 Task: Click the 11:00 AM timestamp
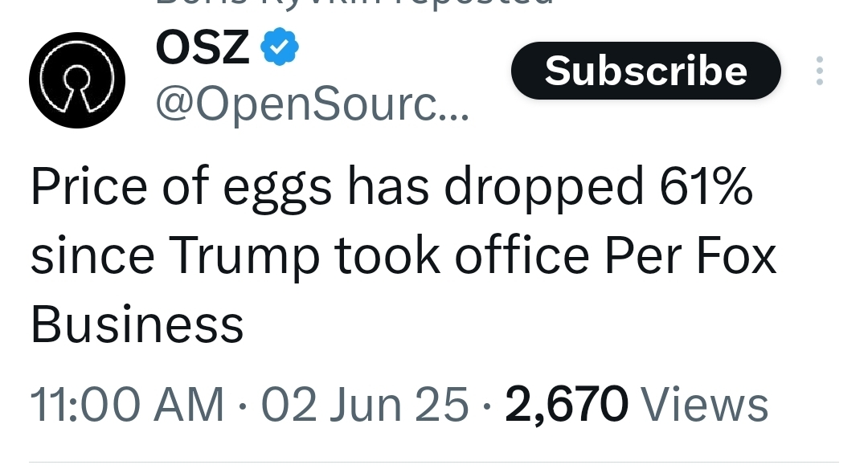[127, 405]
